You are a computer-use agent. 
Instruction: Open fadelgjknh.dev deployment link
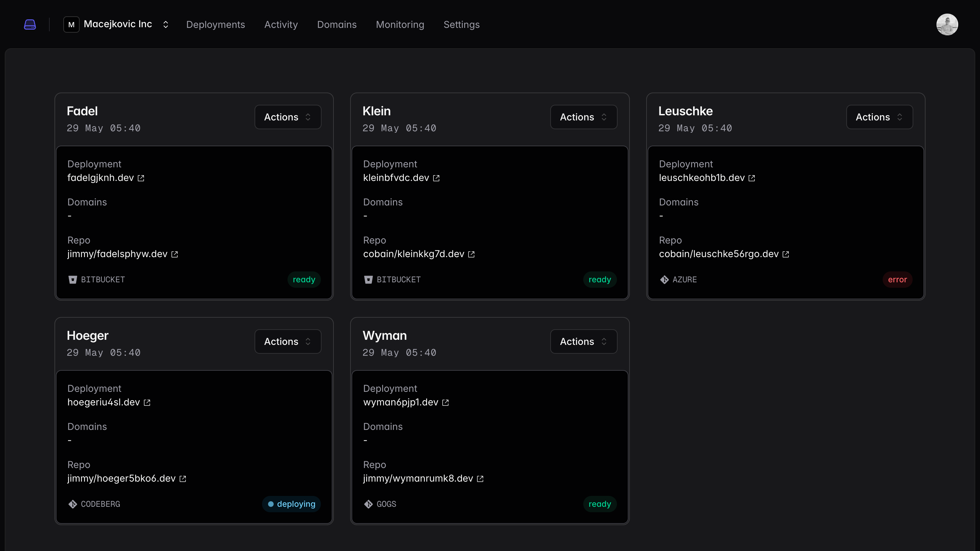tap(100, 178)
